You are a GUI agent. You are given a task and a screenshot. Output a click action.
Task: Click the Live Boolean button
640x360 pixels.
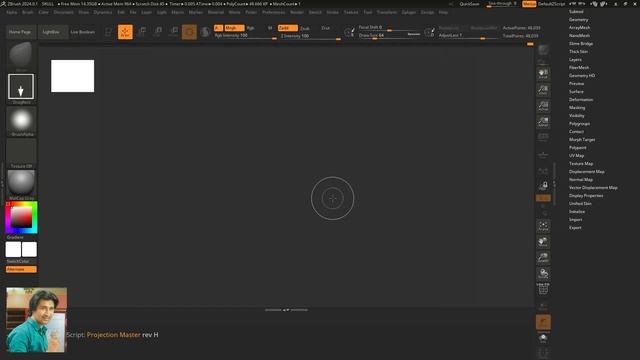click(82, 32)
